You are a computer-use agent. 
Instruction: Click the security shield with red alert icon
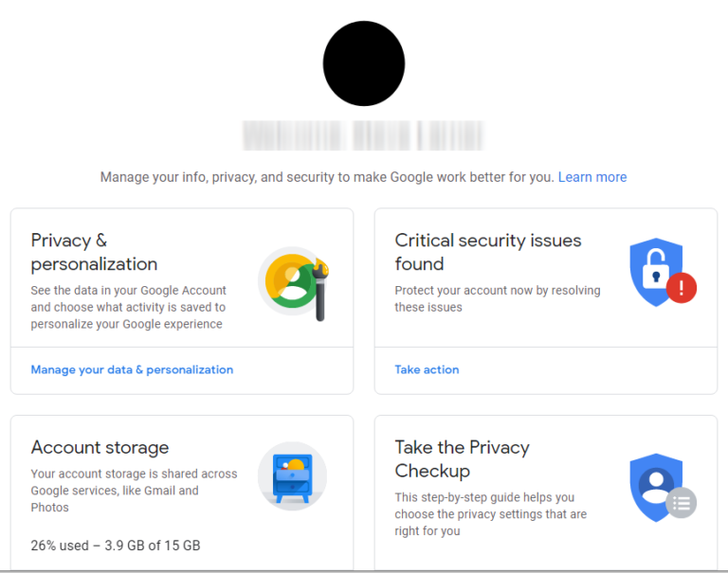click(x=663, y=273)
